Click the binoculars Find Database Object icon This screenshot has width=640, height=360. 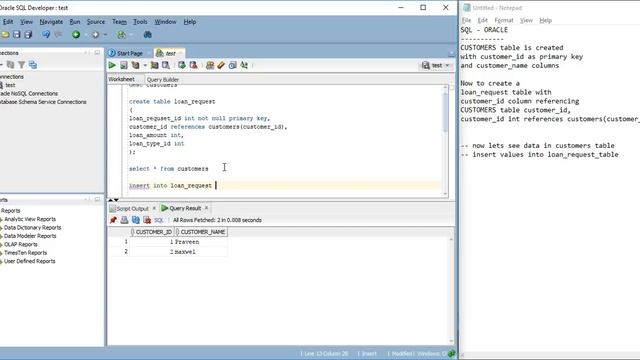148,35
